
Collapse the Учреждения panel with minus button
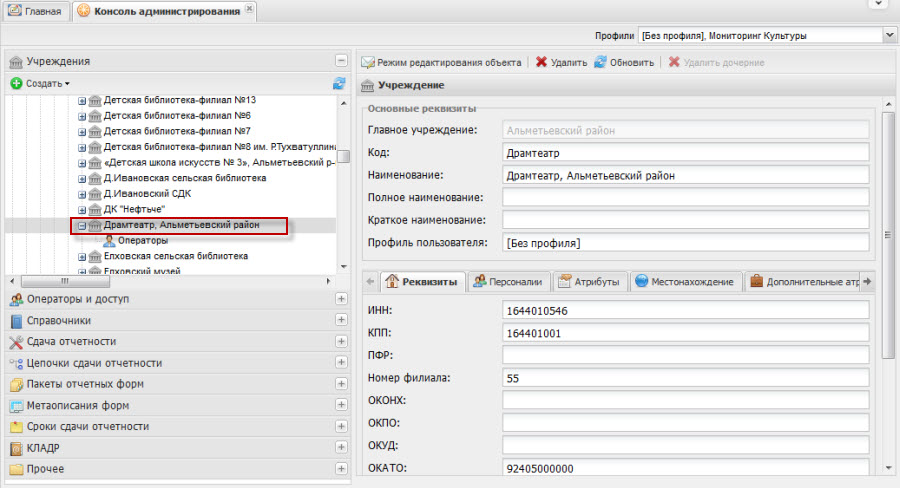click(x=341, y=61)
